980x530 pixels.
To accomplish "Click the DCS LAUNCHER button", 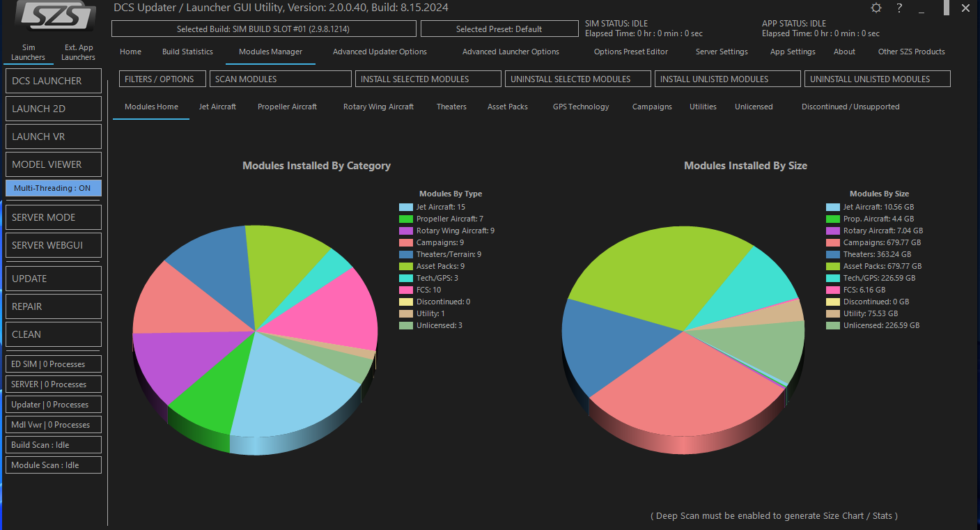I will [54, 81].
